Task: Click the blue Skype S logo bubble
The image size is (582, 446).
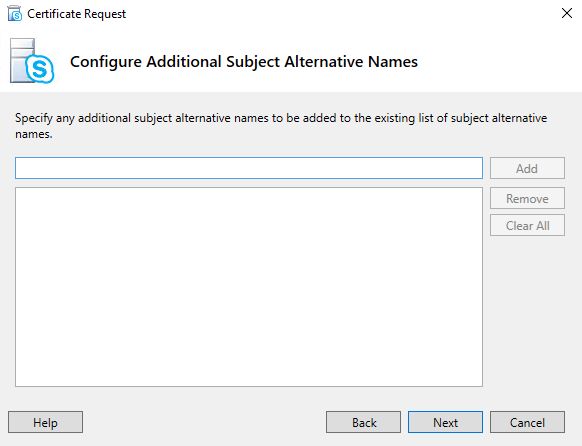Action: pyautogui.click(x=40, y=69)
